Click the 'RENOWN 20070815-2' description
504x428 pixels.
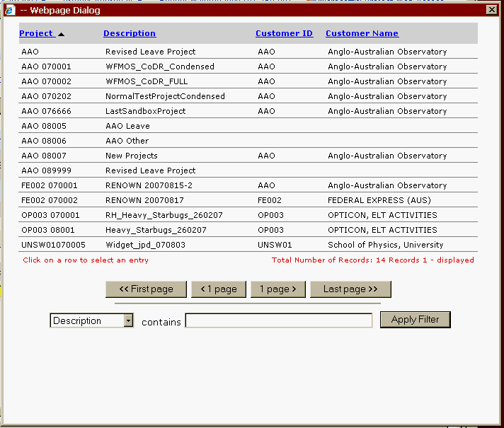click(x=149, y=185)
